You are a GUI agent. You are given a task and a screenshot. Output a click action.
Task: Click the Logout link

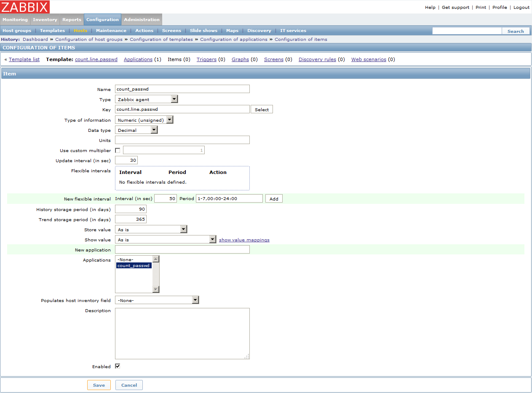tap(521, 8)
